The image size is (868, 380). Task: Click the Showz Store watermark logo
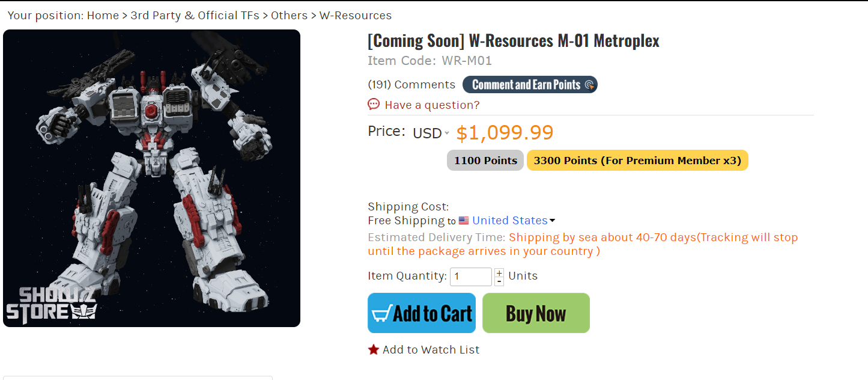(x=52, y=304)
